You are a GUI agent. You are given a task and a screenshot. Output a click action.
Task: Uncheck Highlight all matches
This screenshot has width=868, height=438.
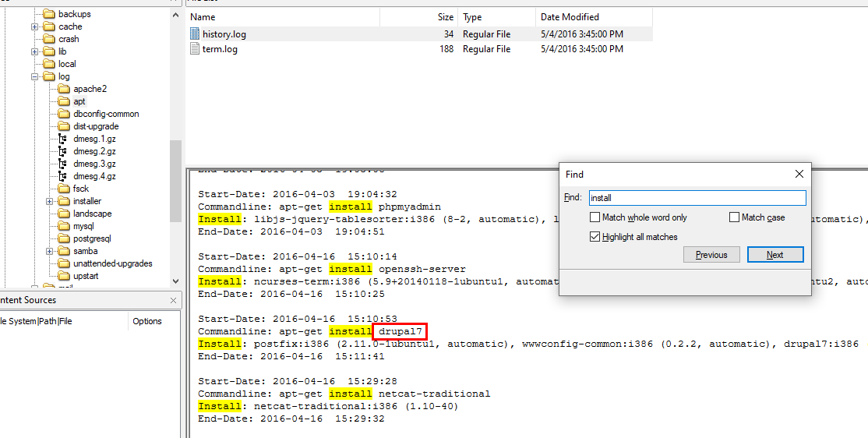coord(595,236)
